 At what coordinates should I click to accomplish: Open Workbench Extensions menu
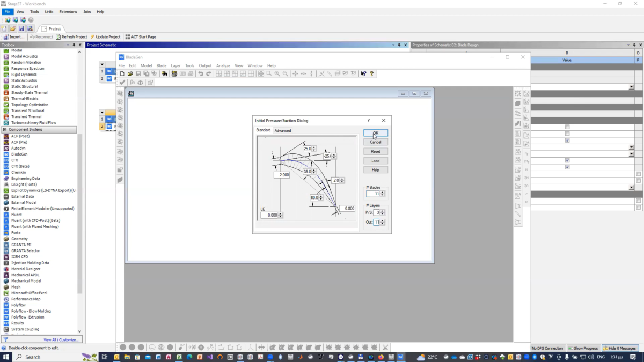(x=68, y=11)
